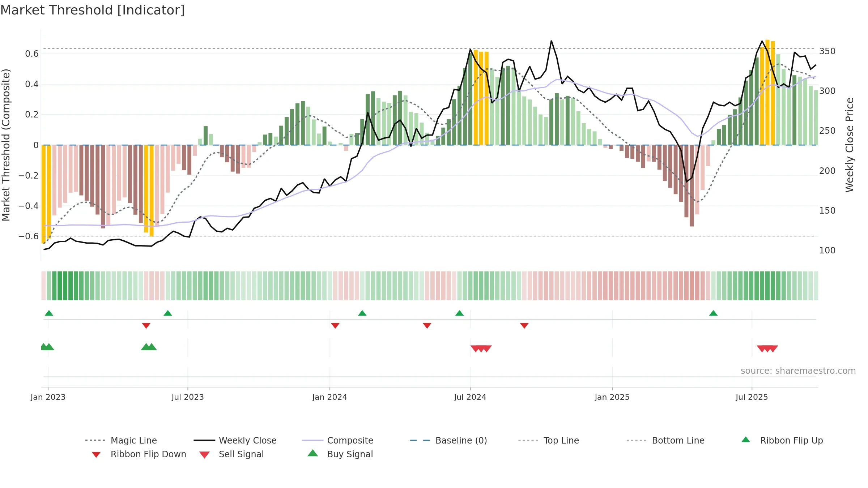
Task: Click the 0.6 tick on left axis
Action: click(32, 54)
